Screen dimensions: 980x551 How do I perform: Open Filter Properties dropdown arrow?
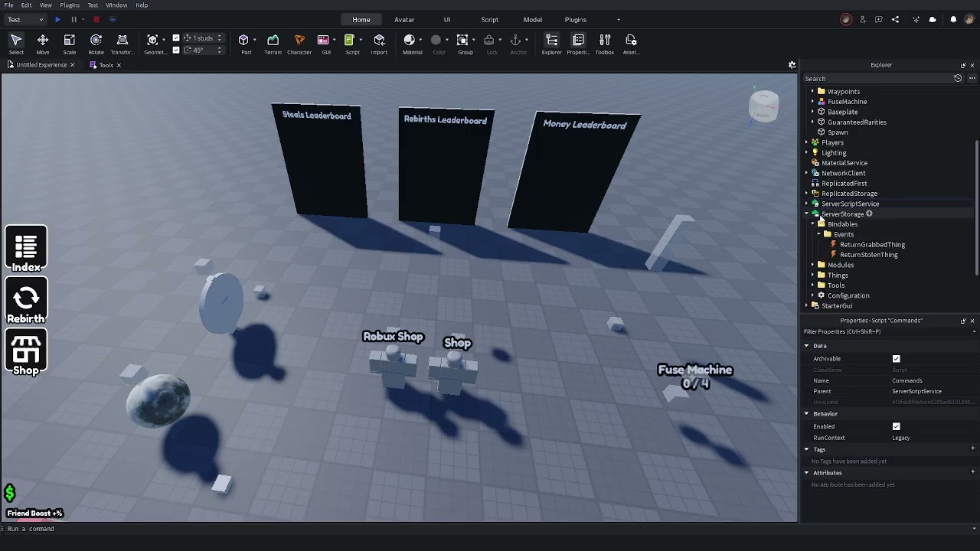[x=974, y=332]
